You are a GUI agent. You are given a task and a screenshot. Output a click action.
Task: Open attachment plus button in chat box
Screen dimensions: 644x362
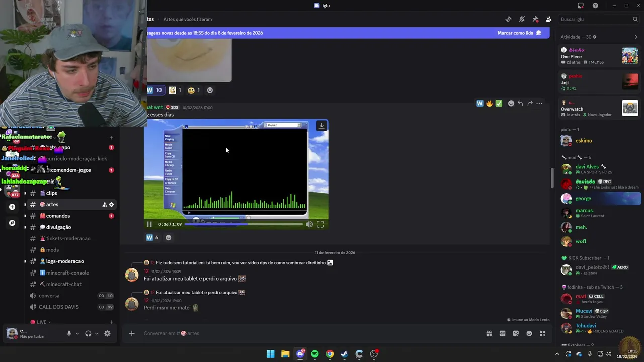pos(132,333)
